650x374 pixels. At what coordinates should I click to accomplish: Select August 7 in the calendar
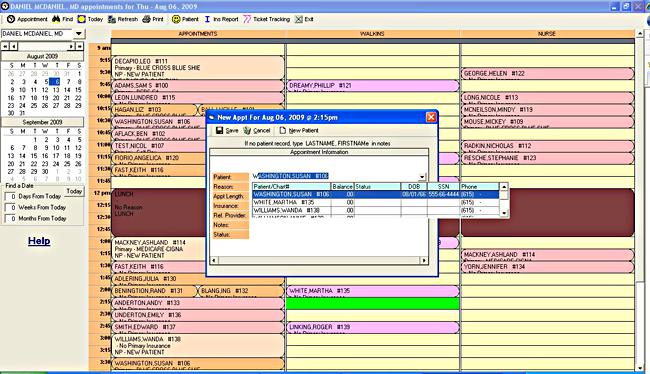tap(68, 82)
